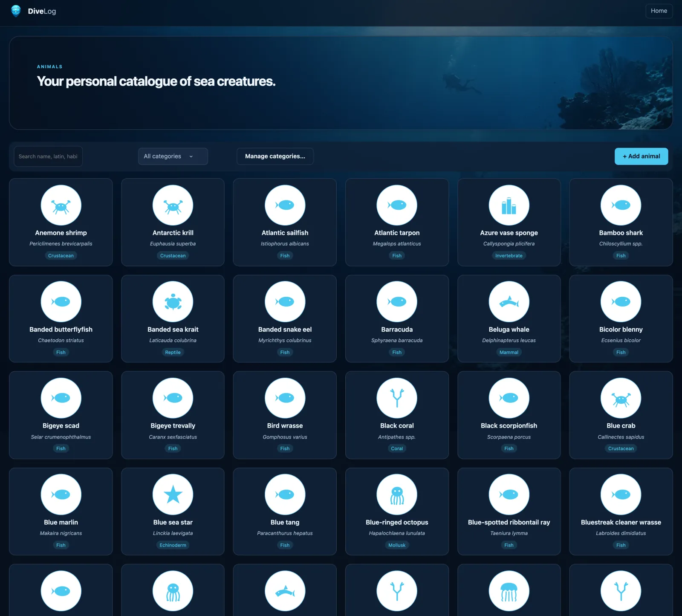This screenshot has height=616, width=682.
Task: Click the Blue tang fish icon
Action: click(285, 495)
